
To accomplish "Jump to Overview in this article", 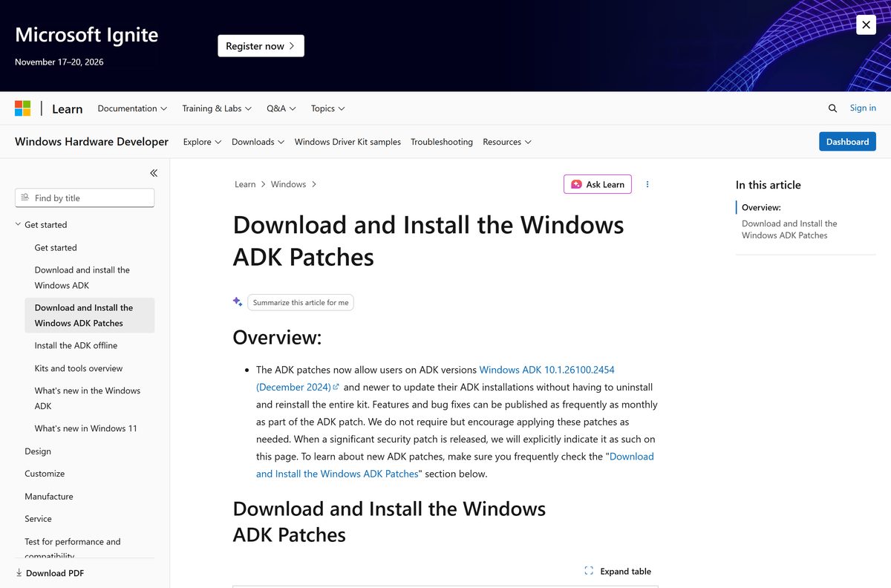I will (761, 208).
